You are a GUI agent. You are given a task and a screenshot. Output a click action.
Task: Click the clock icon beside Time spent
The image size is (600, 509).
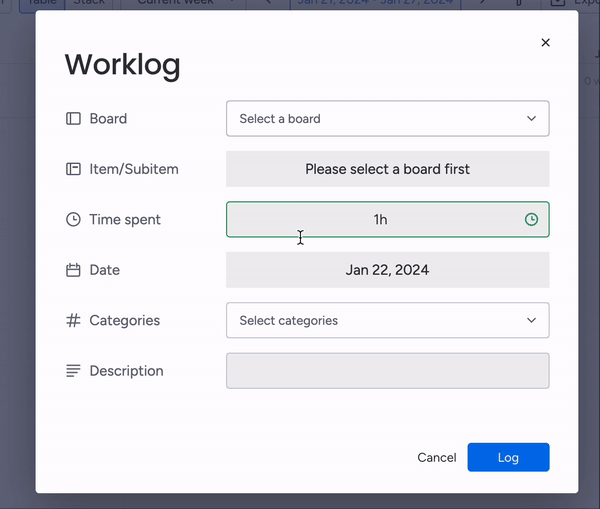pos(73,220)
